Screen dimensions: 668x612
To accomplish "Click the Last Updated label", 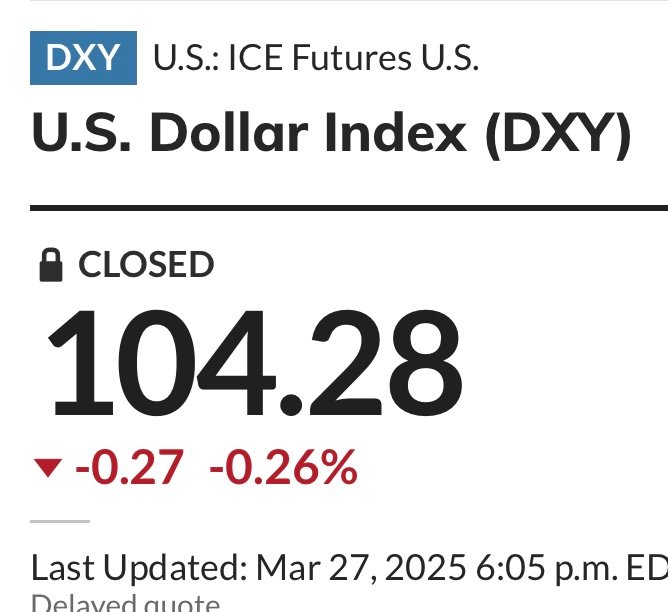I will pos(139,568).
